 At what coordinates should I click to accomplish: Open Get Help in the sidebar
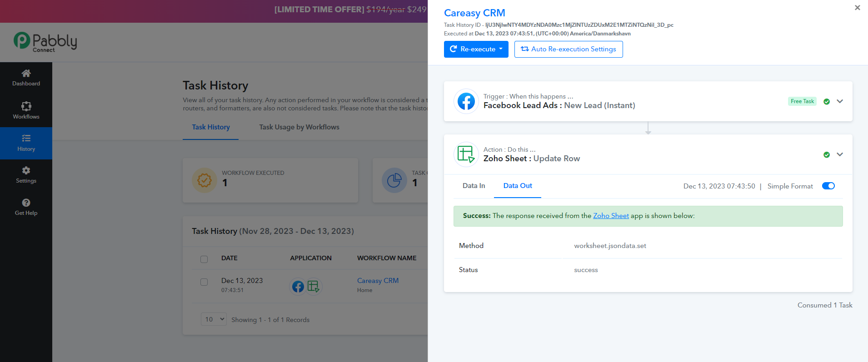(x=26, y=207)
